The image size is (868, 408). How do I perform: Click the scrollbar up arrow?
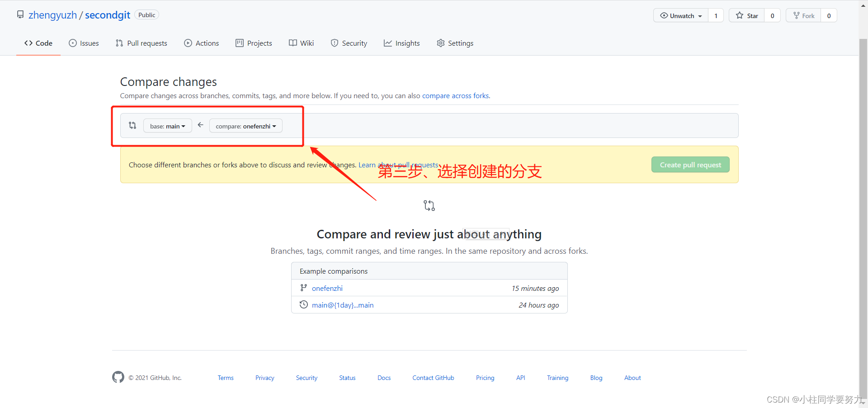(x=863, y=5)
